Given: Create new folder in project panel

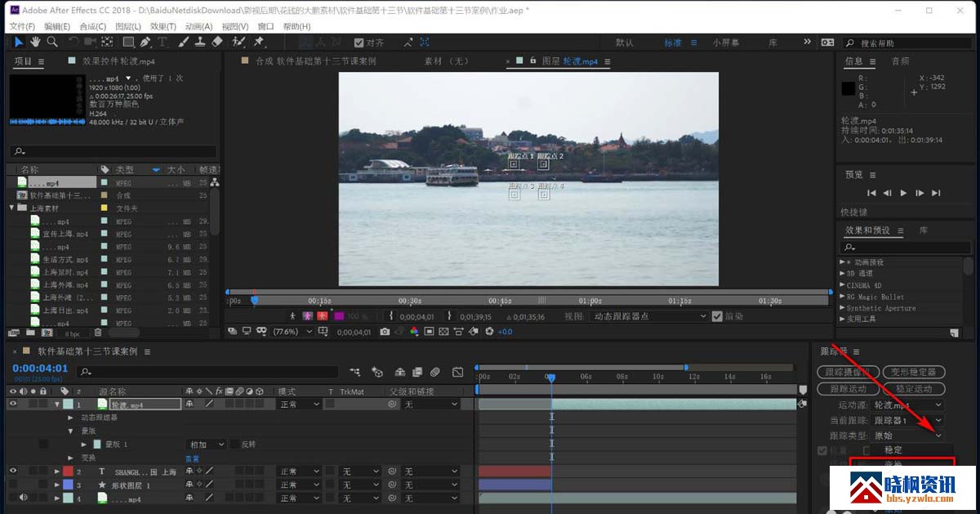Looking at the screenshot, I should [29, 333].
